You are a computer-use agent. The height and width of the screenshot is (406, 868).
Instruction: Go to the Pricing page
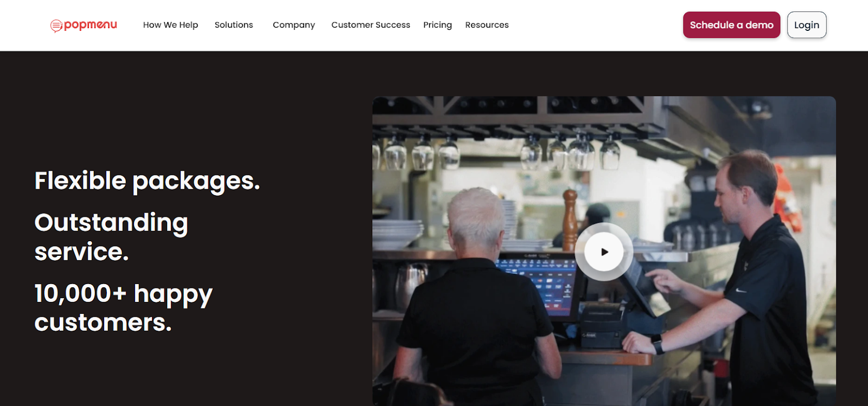tap(437, 25)
